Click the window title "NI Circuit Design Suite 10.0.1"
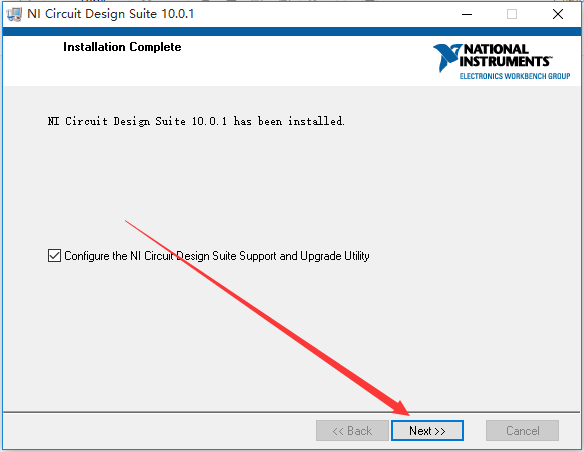Image resolution: width=584 pixels, height=452 pixels. (111, 14)
